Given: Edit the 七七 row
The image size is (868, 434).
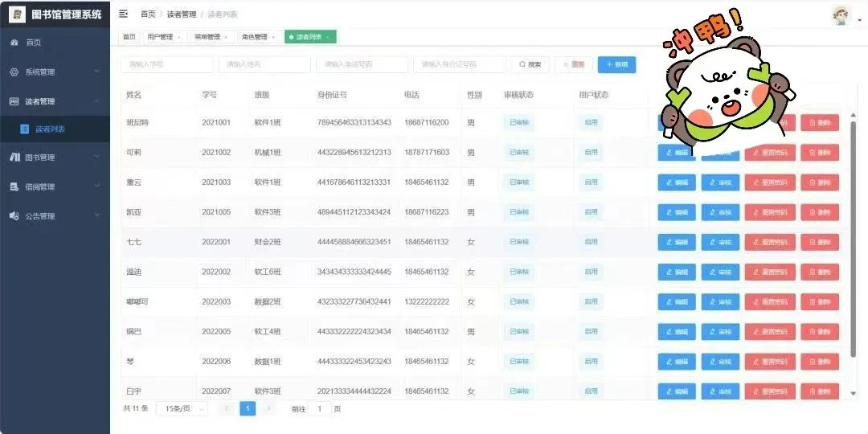Looking at the screenshot, I should 677,242.
